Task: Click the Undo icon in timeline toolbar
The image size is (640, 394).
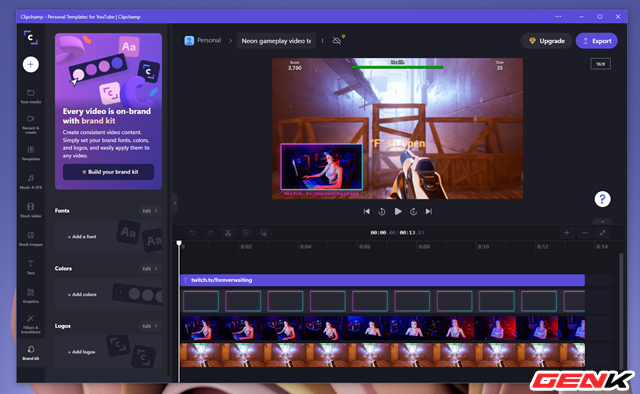Action: click(192, 233)
